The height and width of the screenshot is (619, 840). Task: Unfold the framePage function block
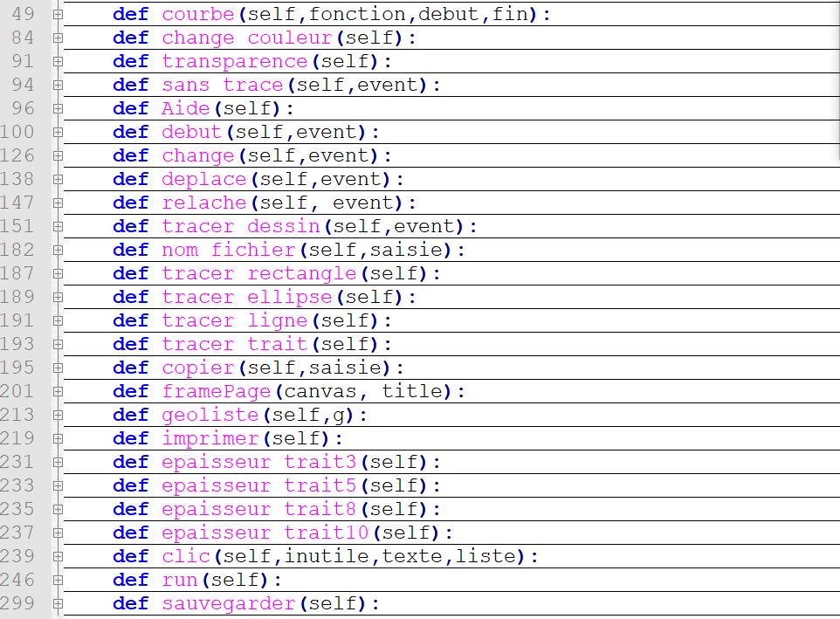tap(58, 392)
